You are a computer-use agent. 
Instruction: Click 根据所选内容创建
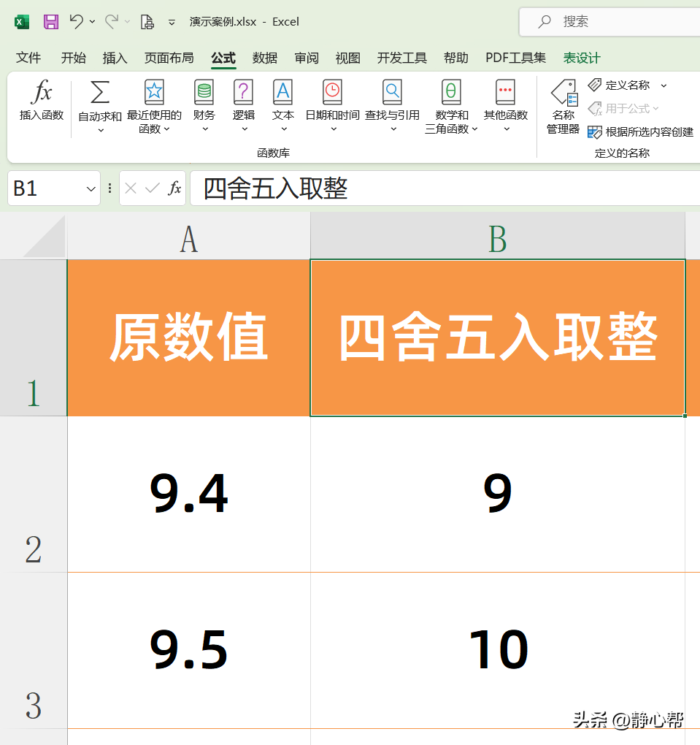click(641, 131)
